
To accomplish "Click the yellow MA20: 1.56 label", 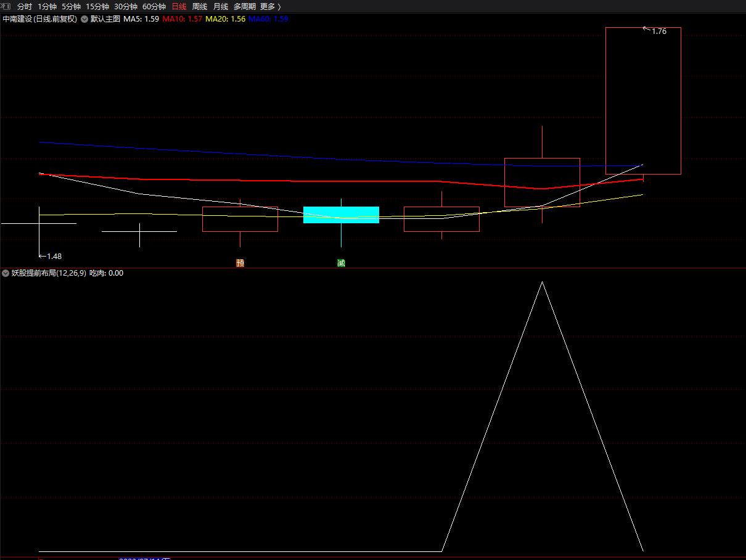I will click(x=226, y=19).
